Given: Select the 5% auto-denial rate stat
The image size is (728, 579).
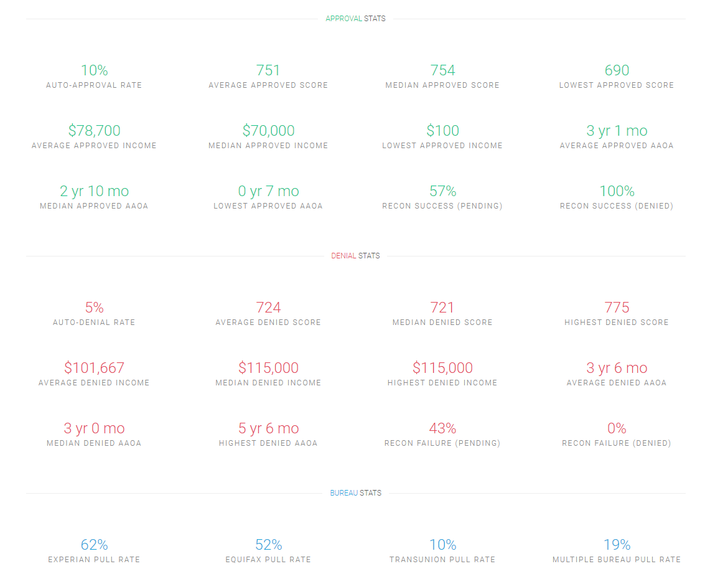Looking at the screenshot, I should (x=94, y=308).
